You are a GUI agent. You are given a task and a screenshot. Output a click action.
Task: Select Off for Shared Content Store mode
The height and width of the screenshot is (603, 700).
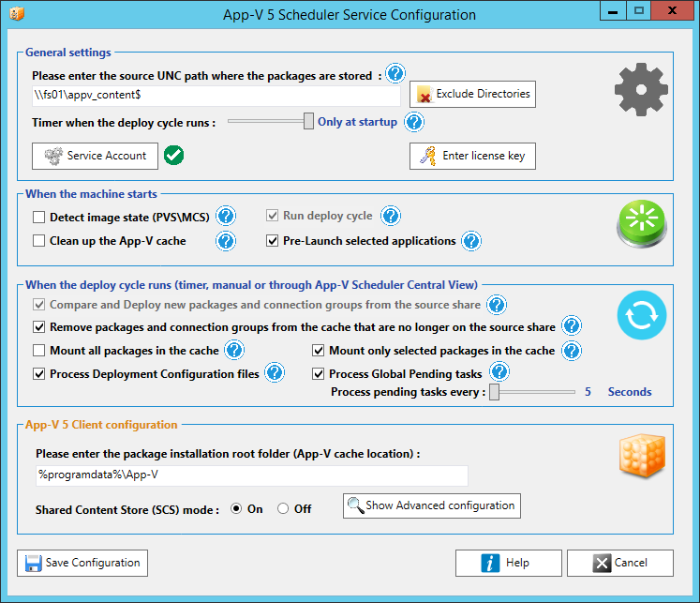click(x=283, y=509)
